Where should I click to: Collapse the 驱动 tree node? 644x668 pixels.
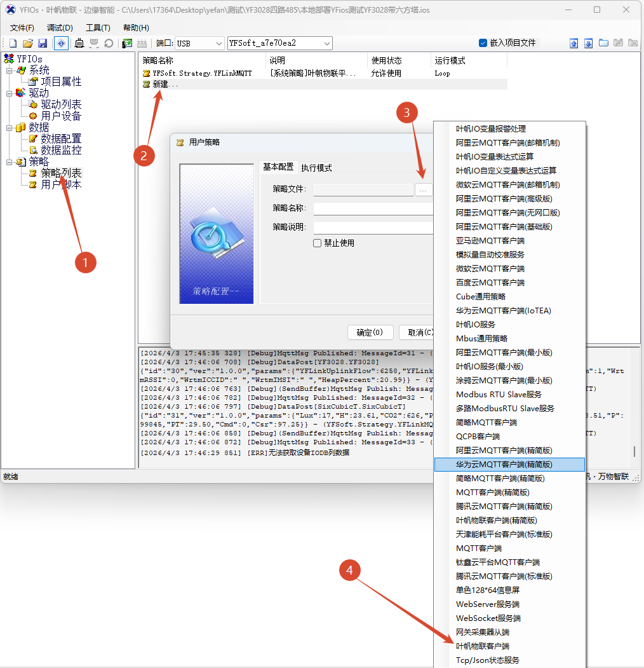pyautogui.click(x=10, y=93)
